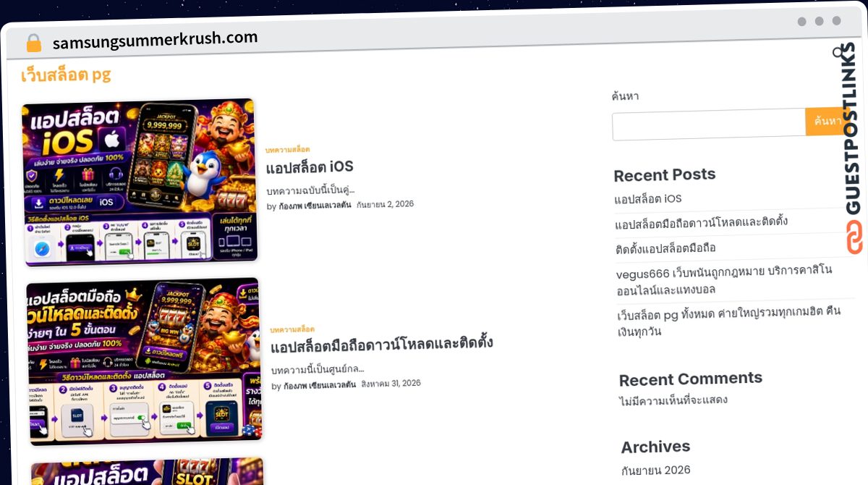Click the orange ค้นหา search button
The image size is (868, 485).
click(x=826, y=122)
